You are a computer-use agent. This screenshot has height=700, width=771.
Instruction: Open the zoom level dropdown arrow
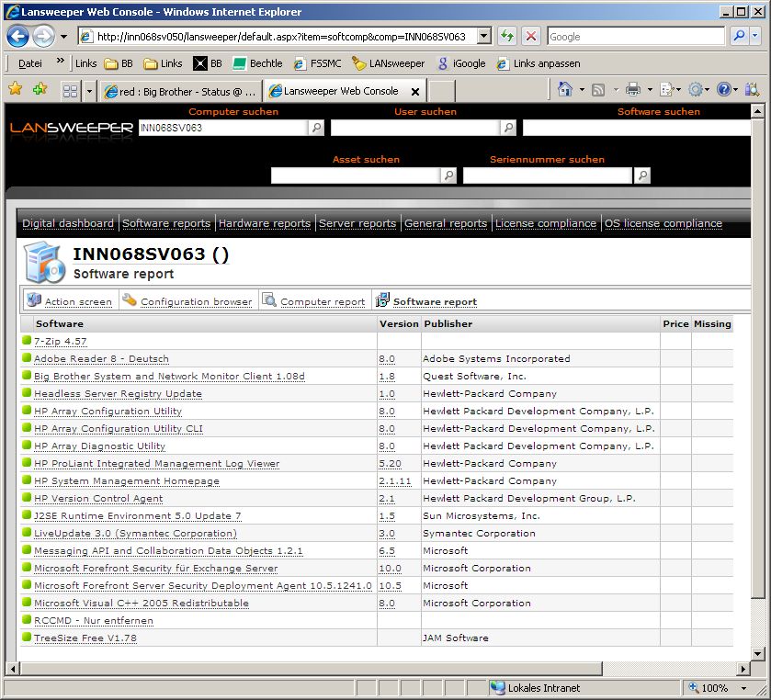coord(743,688)
